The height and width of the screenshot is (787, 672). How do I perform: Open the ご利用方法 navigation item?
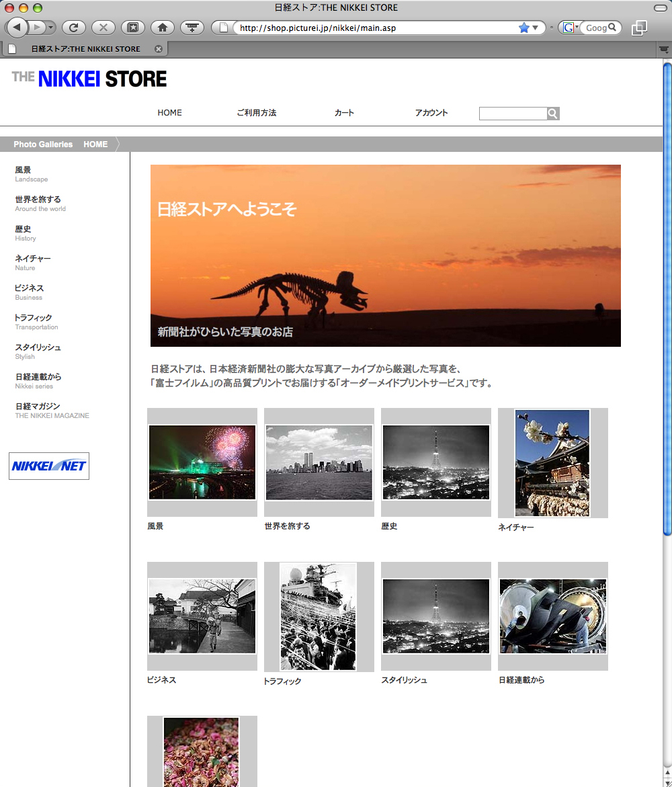pos(257,112)
